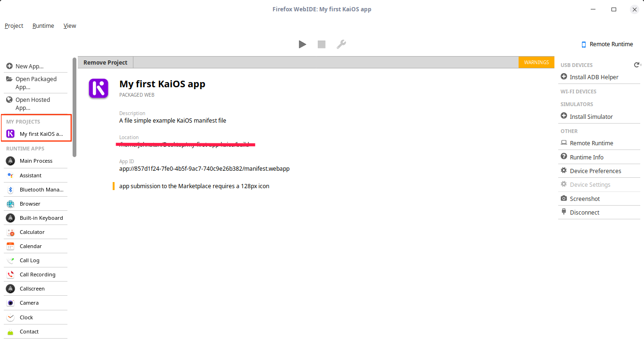Click the Calendar app icon

pos(10,246)
